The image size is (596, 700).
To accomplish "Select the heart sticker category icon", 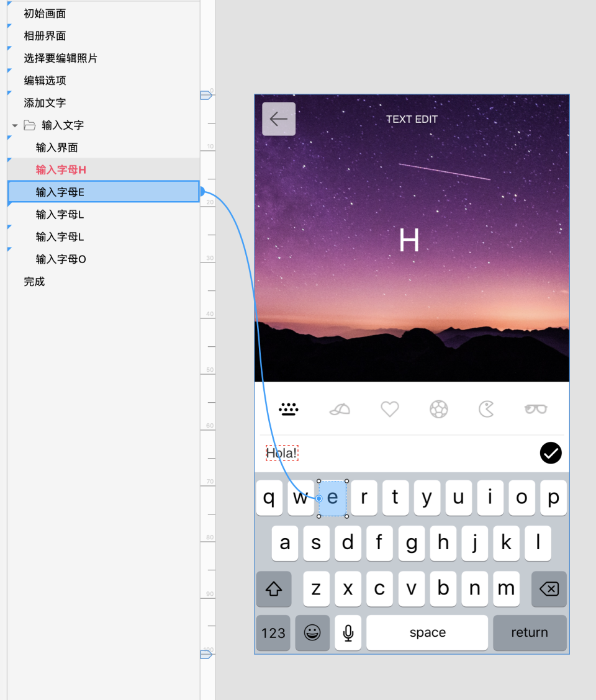I will pos(389,409).
